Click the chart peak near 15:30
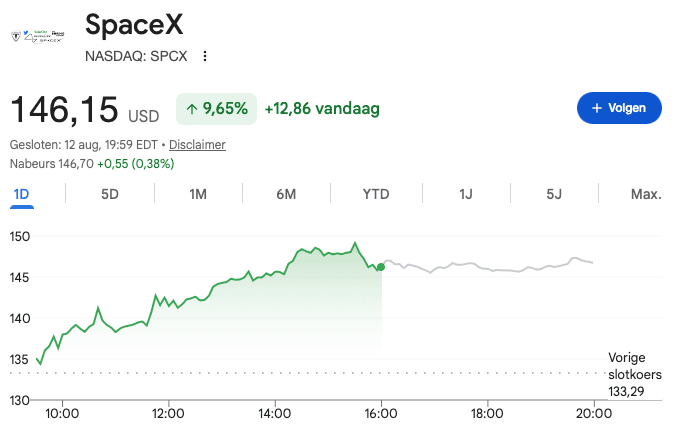Image resolution: width=676 pixels, height=433 pixels. (355, 243)
